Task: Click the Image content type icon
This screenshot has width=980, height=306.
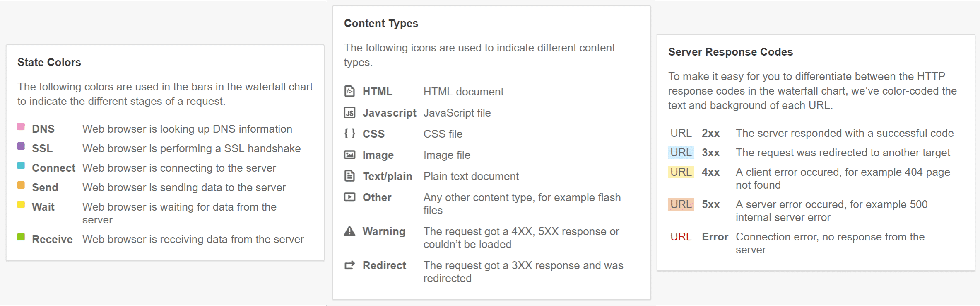Action: point(349,155)
